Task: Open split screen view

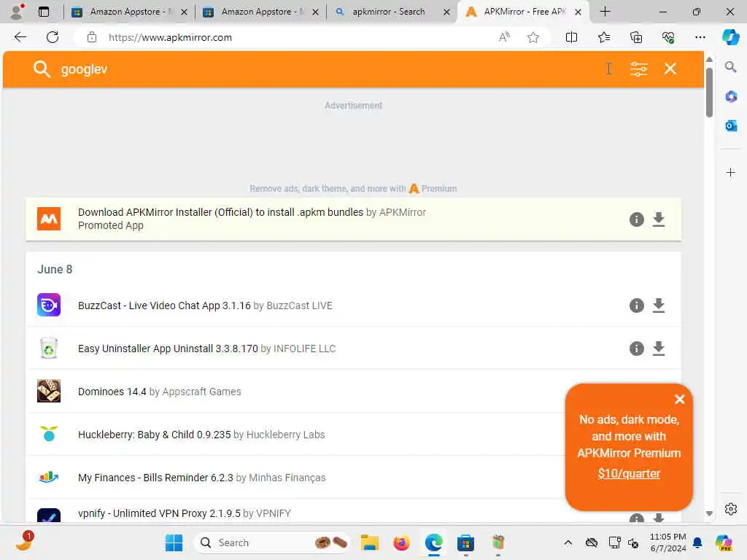Action: pos(571,37)
